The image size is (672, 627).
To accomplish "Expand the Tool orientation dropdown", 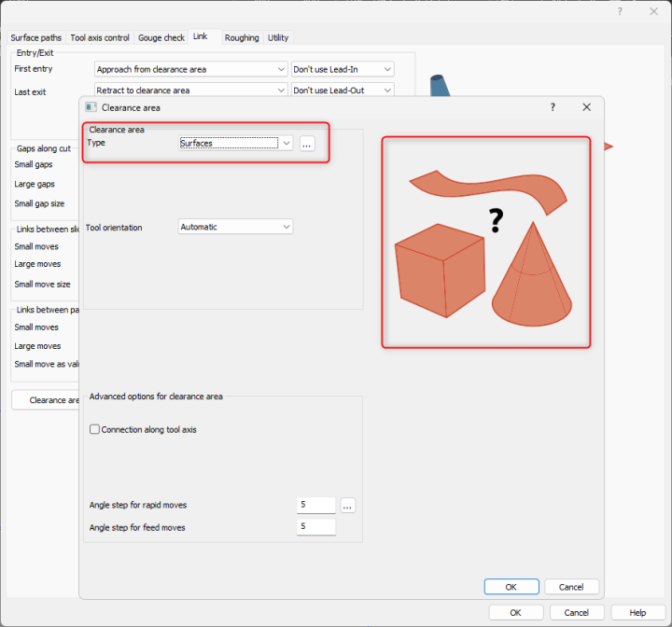I will tap(235, 227).
